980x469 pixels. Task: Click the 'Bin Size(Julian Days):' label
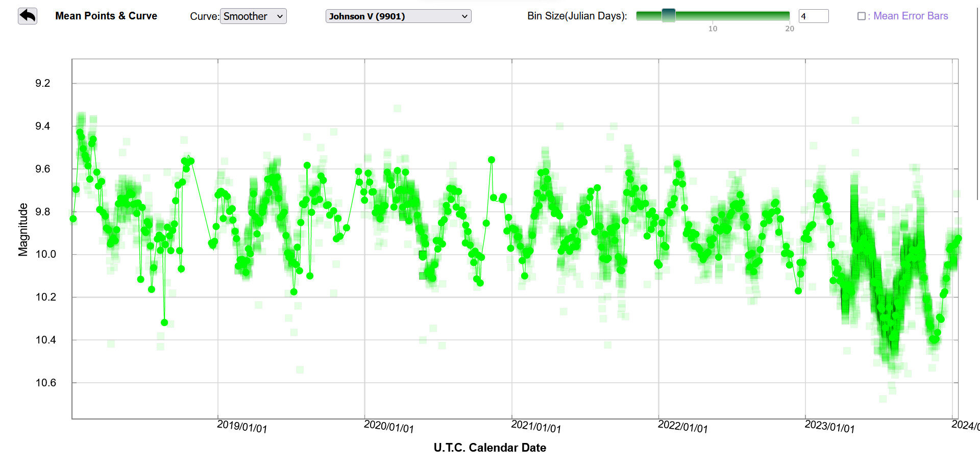pos(577,16)
